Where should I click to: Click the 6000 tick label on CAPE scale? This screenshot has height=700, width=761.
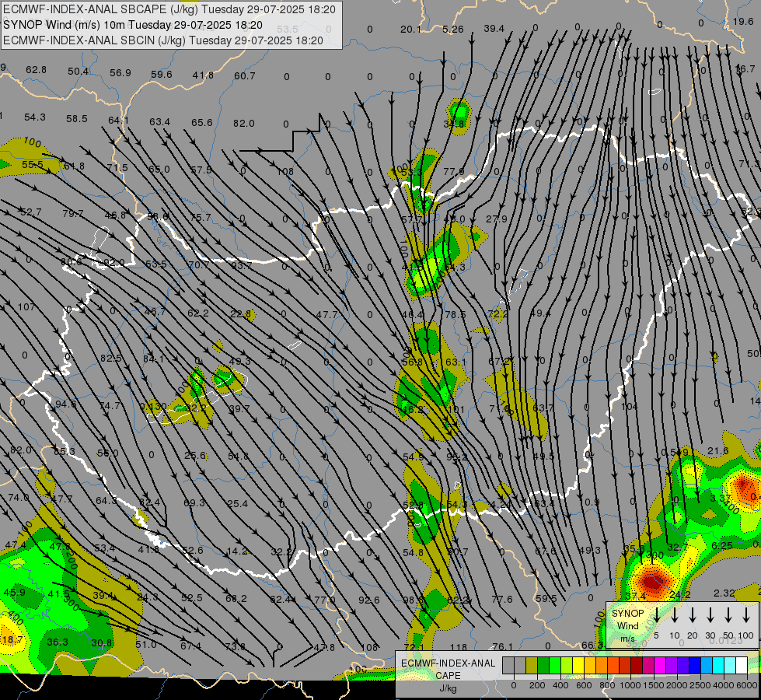[747, 685]
